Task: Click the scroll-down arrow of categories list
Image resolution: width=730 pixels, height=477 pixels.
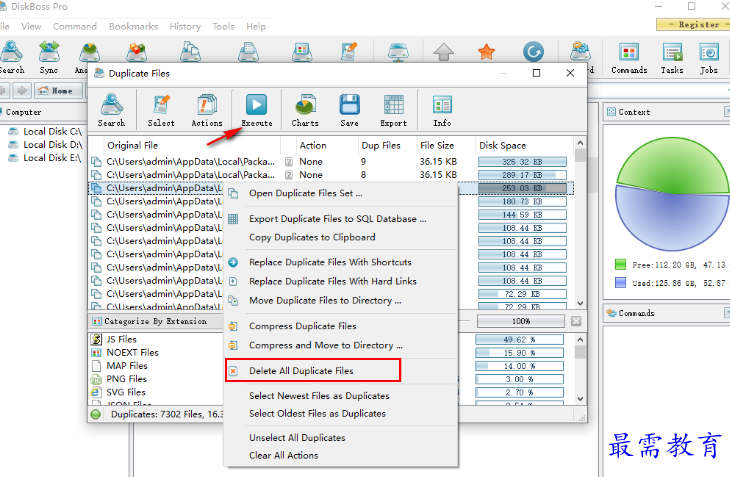Action: click(580, 399)
